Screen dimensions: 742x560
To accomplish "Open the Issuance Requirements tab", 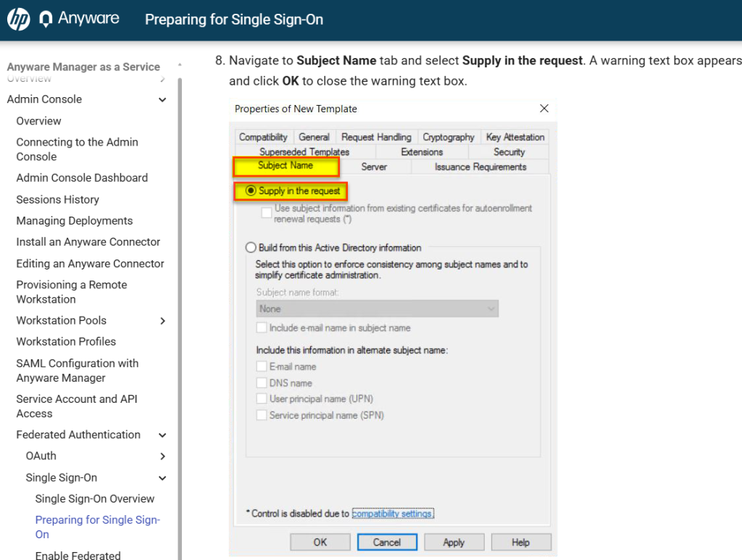I will 480,167.
